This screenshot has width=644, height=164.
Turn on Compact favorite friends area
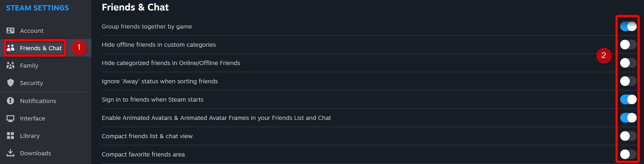coord(628,154)
